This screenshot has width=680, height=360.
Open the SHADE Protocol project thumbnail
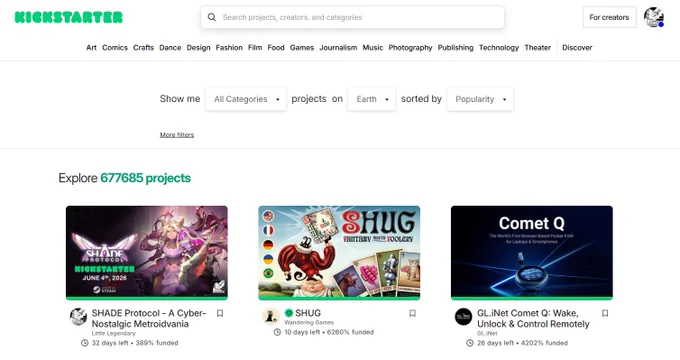point(147,252)
